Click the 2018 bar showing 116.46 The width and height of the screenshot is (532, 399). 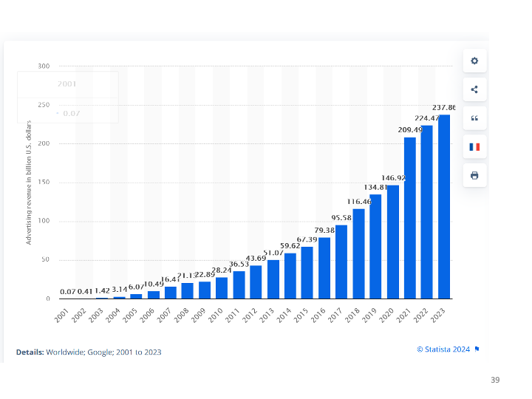tap(358, 253)
